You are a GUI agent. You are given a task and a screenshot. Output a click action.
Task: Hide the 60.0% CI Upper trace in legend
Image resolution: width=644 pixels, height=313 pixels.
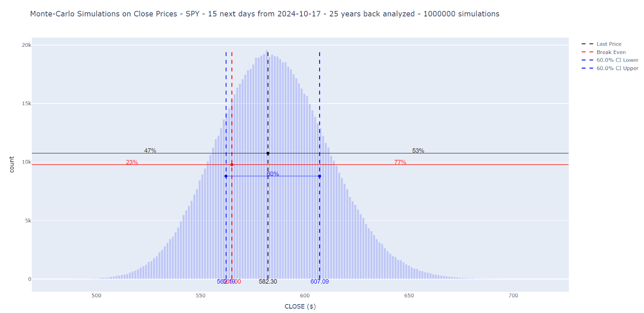pyautogui.click(x=610, y=68)
